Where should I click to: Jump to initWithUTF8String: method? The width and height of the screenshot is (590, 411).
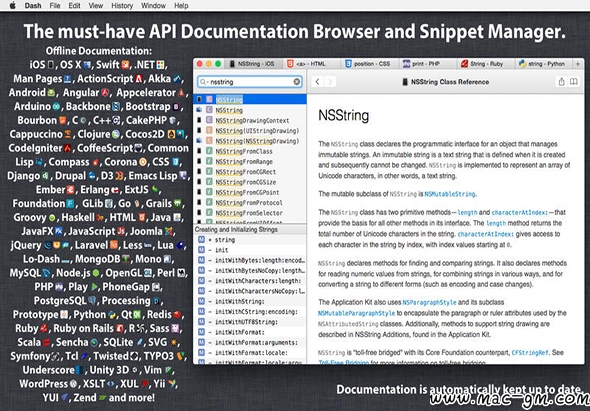click(x=246, y=322)
